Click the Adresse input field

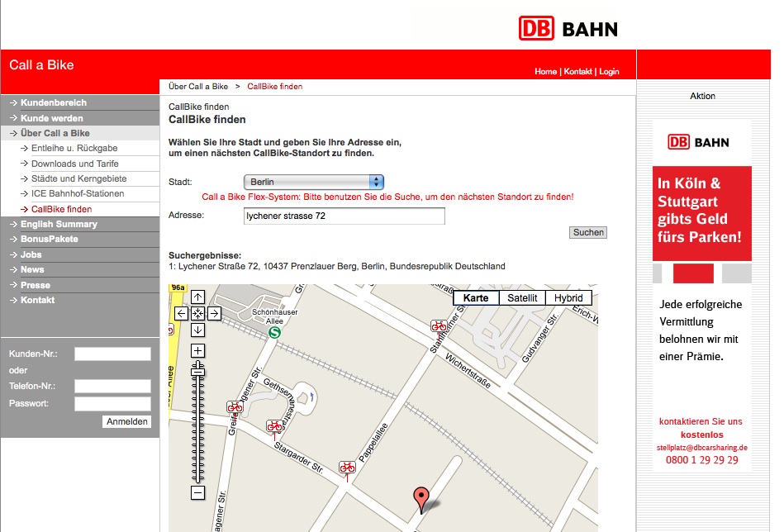pyautogui.click(x=344, y=216)
